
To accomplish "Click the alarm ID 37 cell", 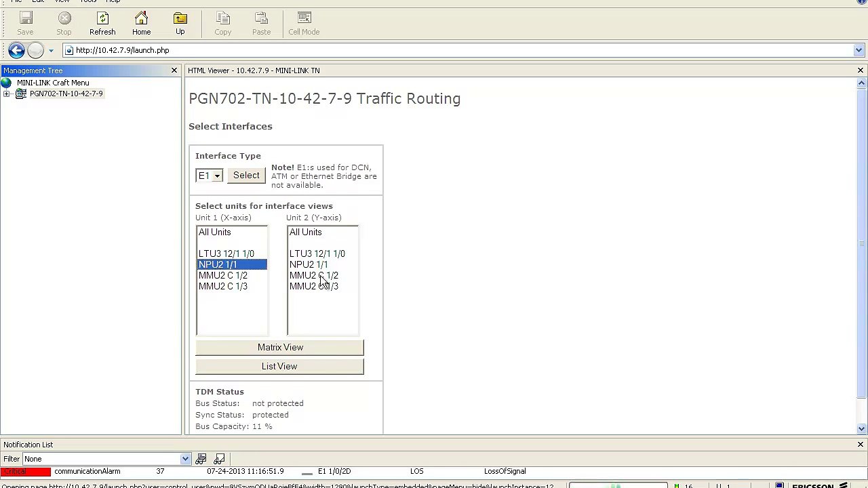I will pyautogui.click(x=161, y=471).
